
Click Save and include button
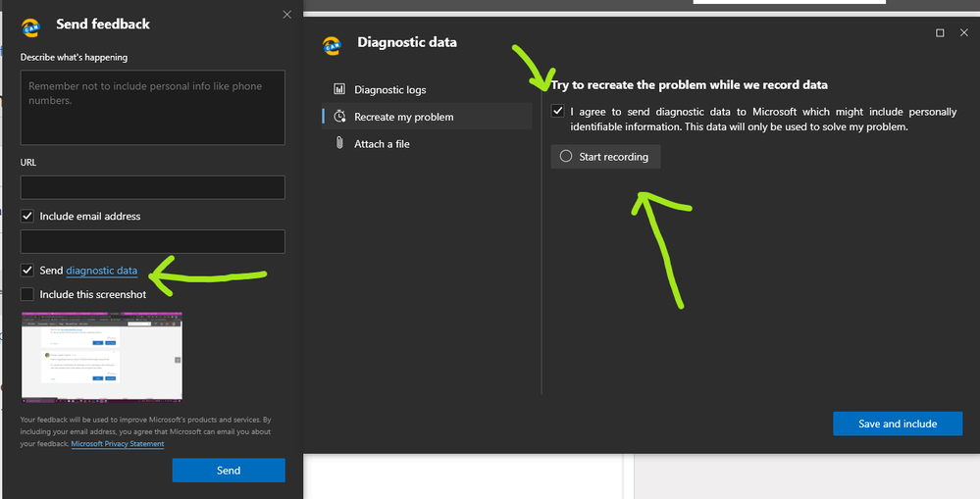click(898, 424)
